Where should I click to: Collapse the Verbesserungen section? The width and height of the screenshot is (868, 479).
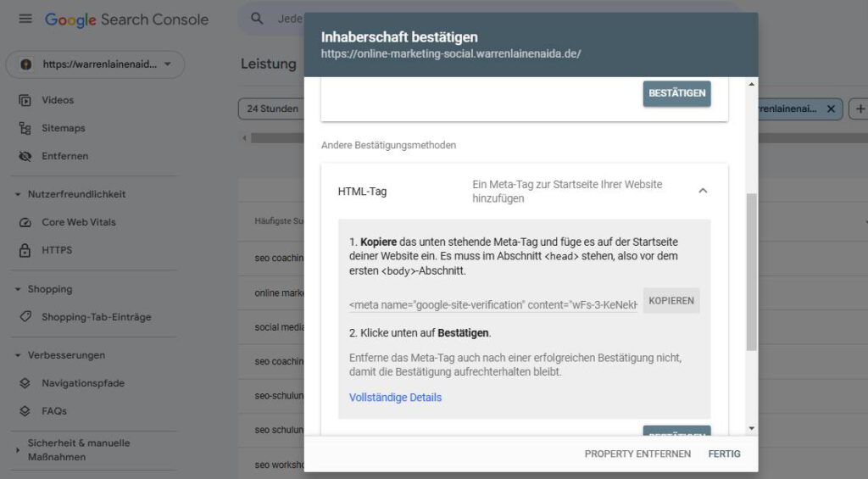tap(60, 355)
